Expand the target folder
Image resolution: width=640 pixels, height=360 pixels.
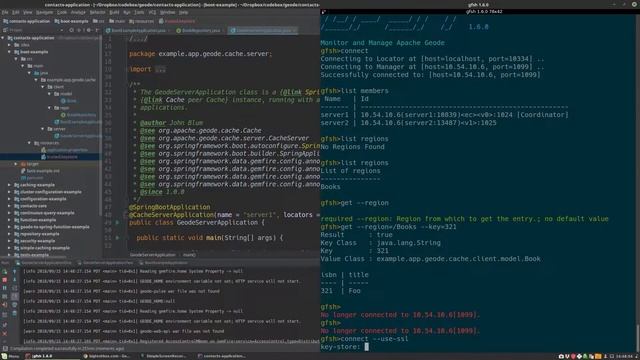point(16,164)
